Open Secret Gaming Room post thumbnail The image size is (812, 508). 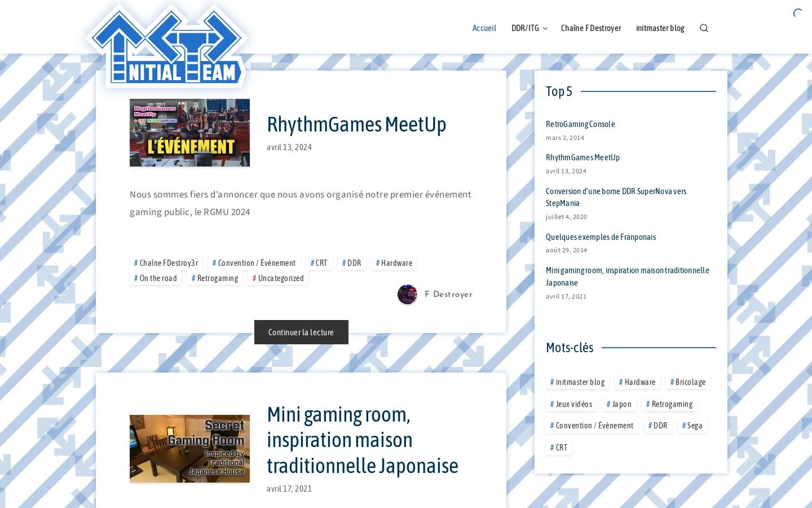pyautogui.click(x=189, y=449)
